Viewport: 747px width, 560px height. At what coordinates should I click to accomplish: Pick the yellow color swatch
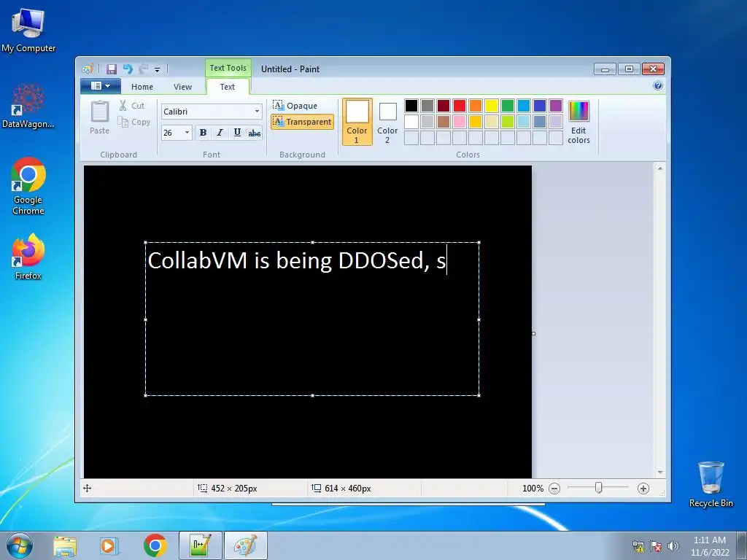[492, 106]
